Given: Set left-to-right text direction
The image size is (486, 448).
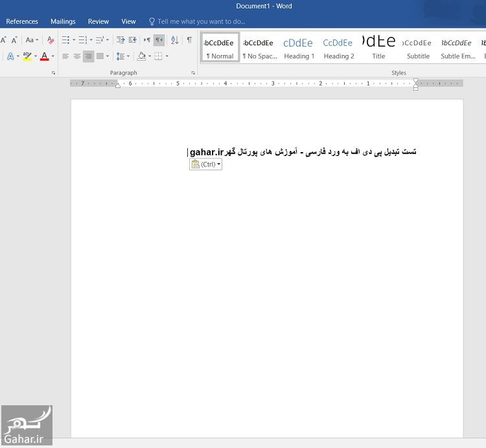Looking at the screenshot, I should tap(147, 40).
